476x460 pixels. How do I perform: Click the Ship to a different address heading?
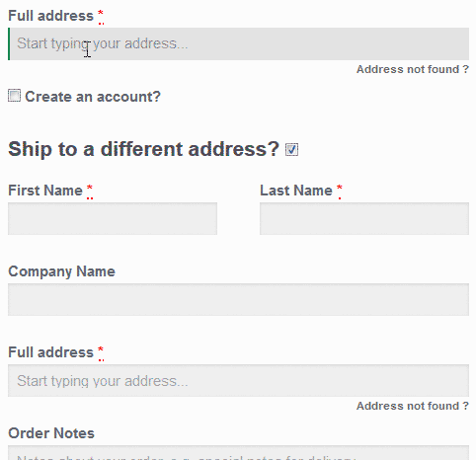tap(144, 149)
